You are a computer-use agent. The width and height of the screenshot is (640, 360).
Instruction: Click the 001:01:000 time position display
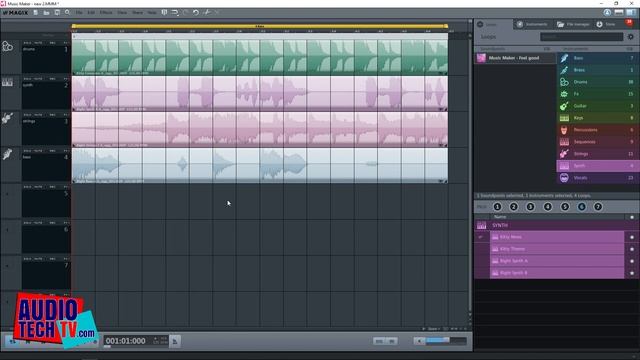point(125,341)
